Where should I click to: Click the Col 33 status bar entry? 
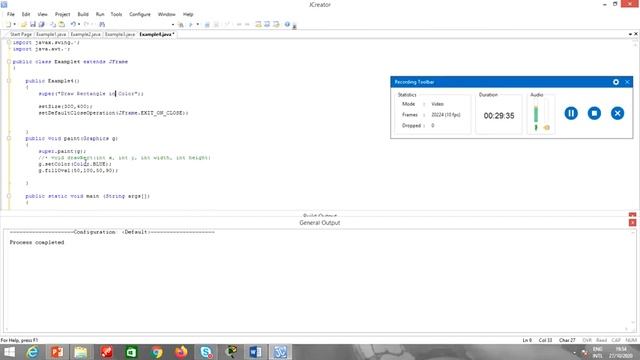545,340
